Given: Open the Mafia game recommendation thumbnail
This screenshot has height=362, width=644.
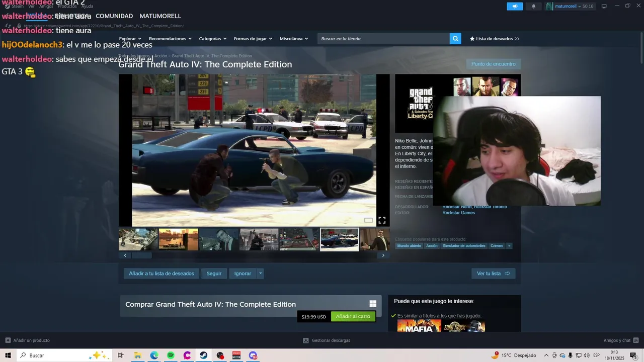Looking at the screenshot, I should [419, 326].
